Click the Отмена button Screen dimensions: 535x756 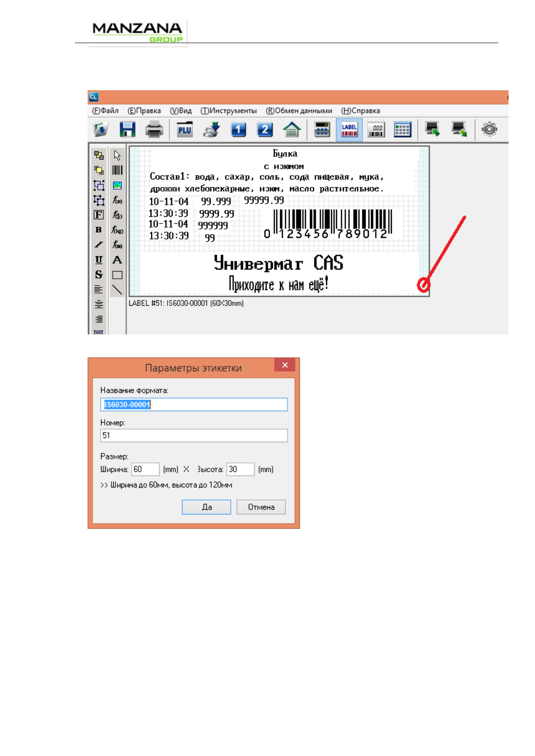click(261, 507)
